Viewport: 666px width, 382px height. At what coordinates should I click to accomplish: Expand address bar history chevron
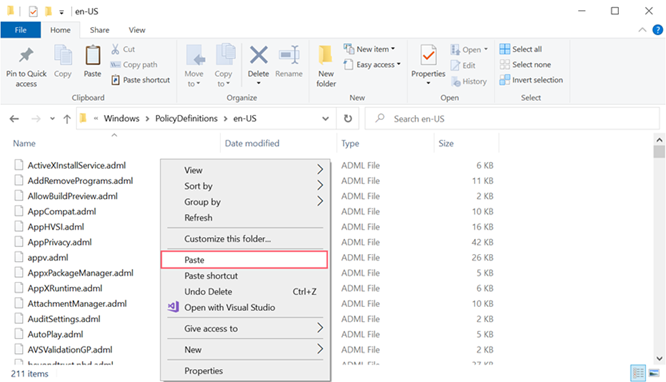pyautogui.click(x=325, y=119)
